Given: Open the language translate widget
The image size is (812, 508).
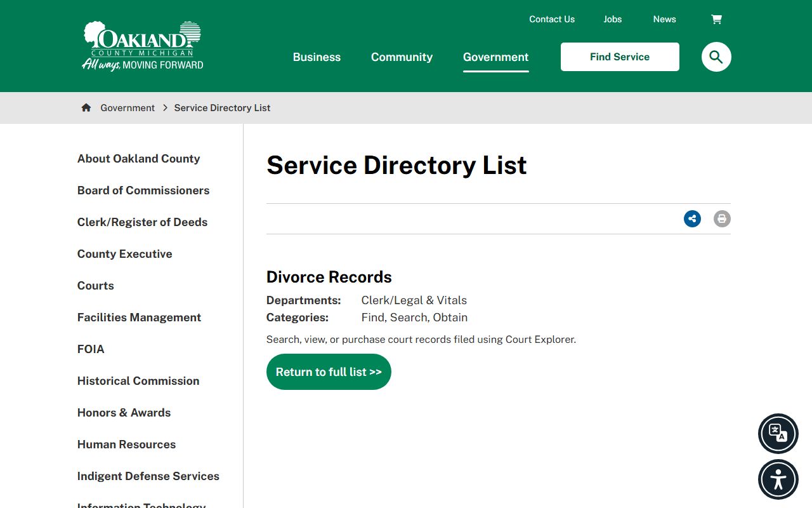Looking at the screenshot, I should (x=778, y=434).
